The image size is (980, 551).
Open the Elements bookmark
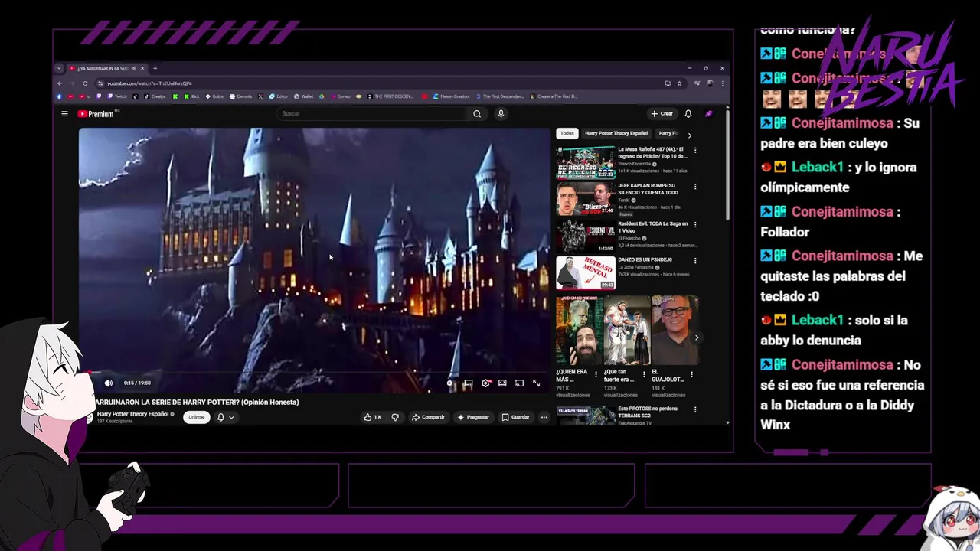240,96
